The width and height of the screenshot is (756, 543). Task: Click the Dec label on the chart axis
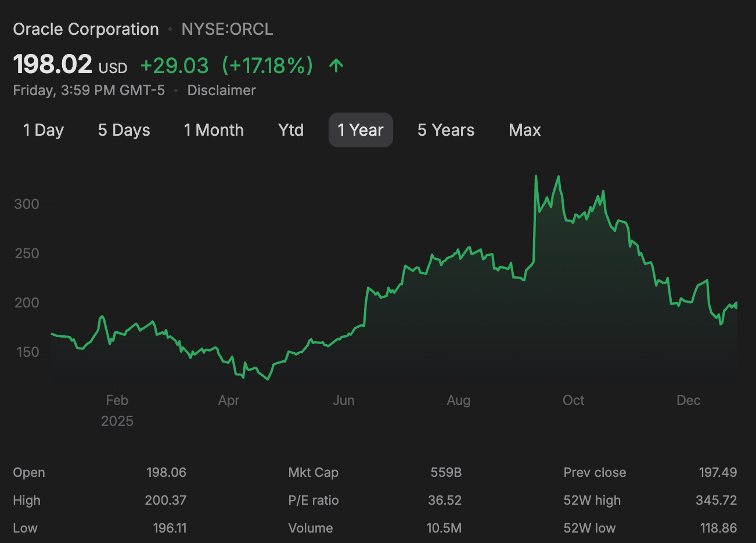(x=689, y=400)
